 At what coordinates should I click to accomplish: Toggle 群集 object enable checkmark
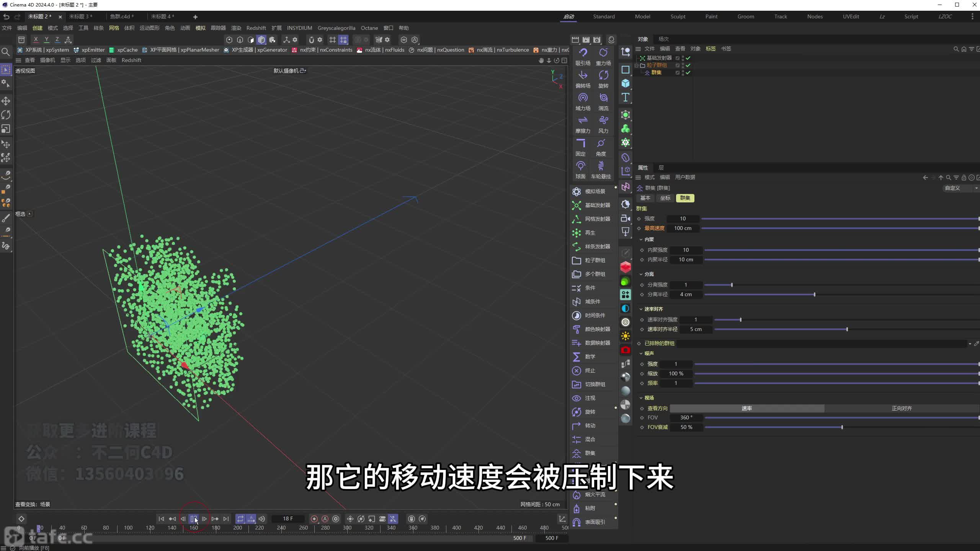point(688,72)
